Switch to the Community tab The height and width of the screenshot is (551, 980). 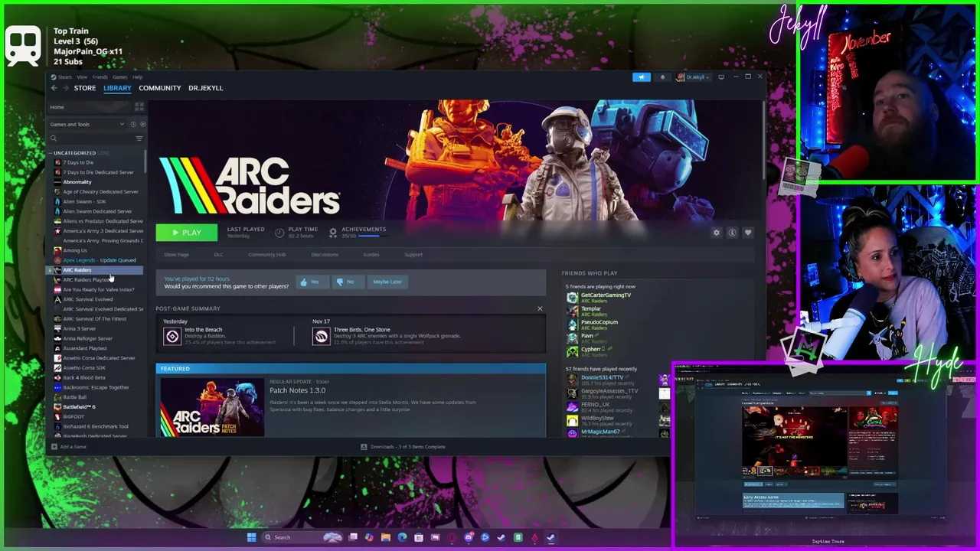(160, 88)
